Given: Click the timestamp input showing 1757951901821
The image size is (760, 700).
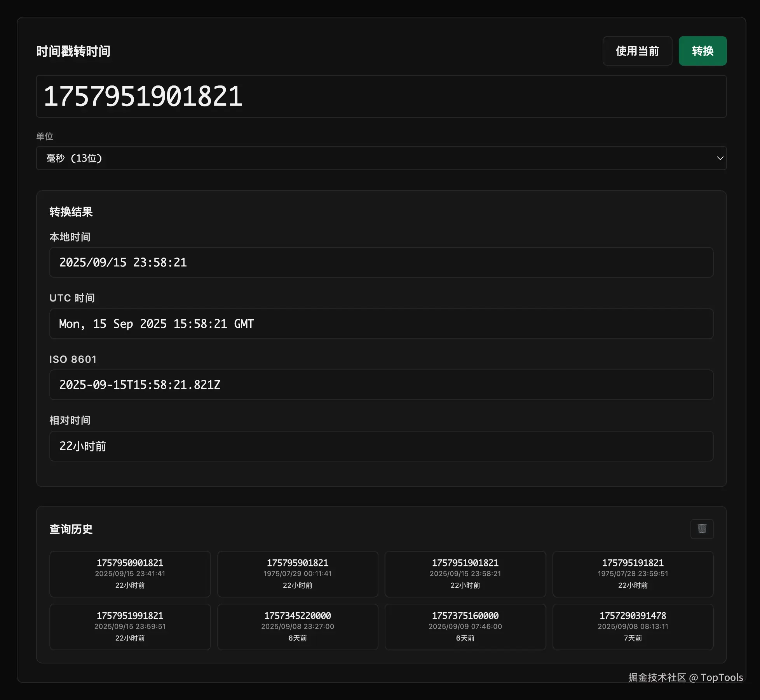Looking at the screenshot, I should 380,96.
